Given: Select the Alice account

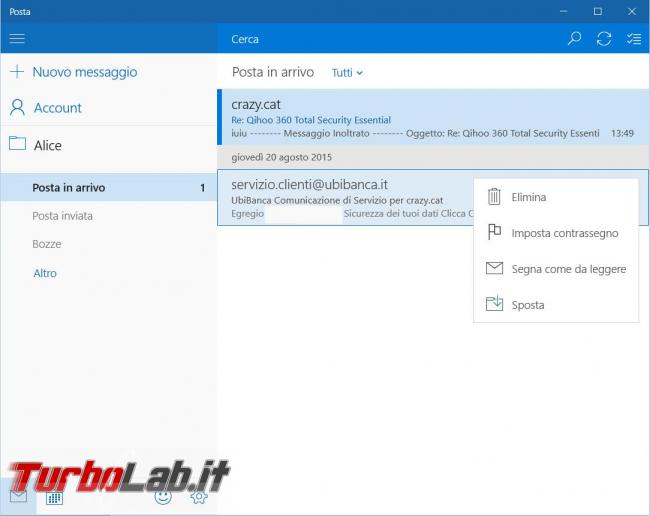Looking at the screenshot, I should [x=48, y=145].
